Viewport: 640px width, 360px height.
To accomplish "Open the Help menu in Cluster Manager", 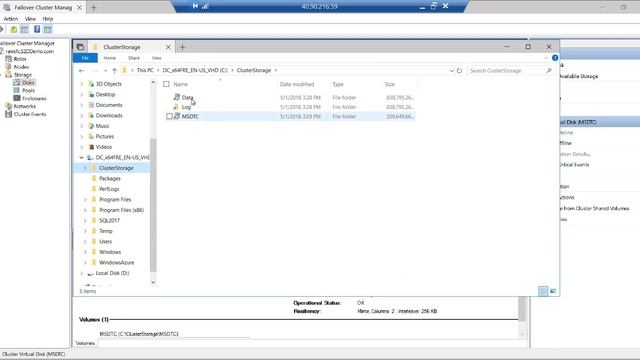I will click(48, 19).
